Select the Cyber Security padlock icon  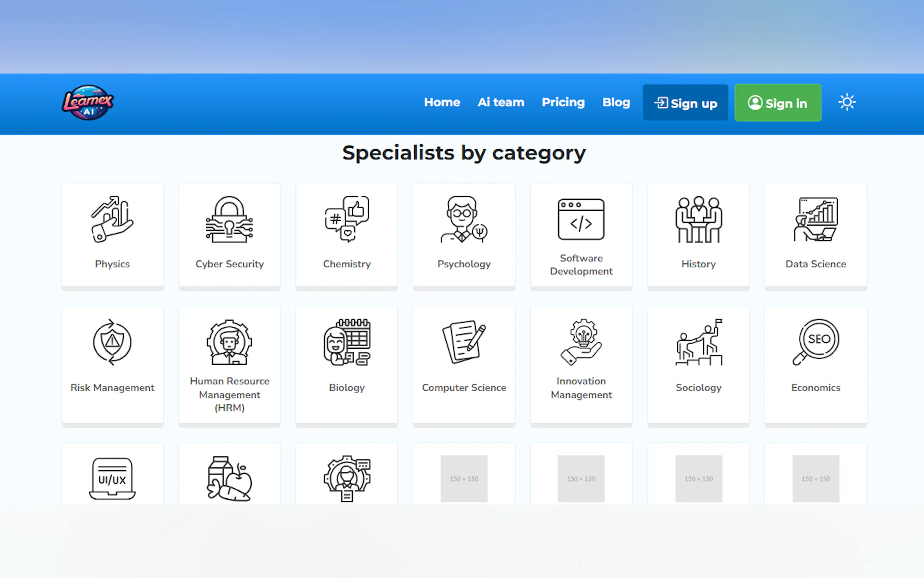click(229, 219)
